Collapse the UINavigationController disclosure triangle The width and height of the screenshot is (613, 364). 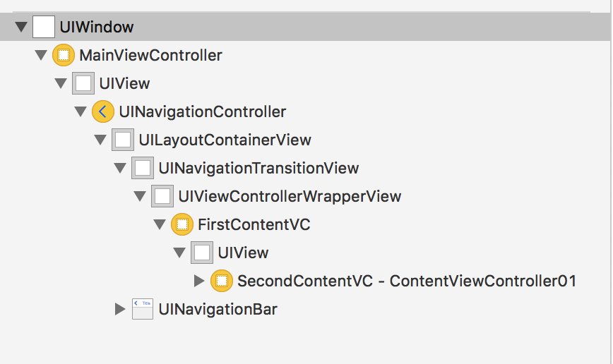(x=80, y=112)
